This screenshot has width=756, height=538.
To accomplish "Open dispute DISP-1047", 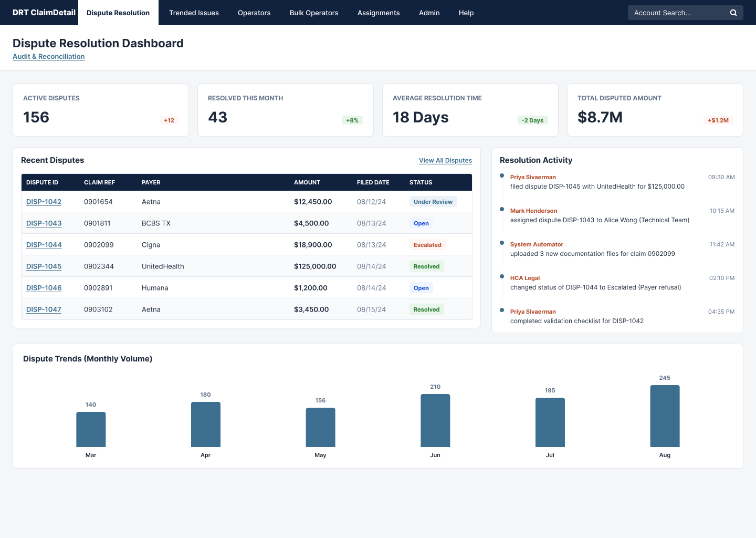I will pyautogui.click(x=44, y=309).
